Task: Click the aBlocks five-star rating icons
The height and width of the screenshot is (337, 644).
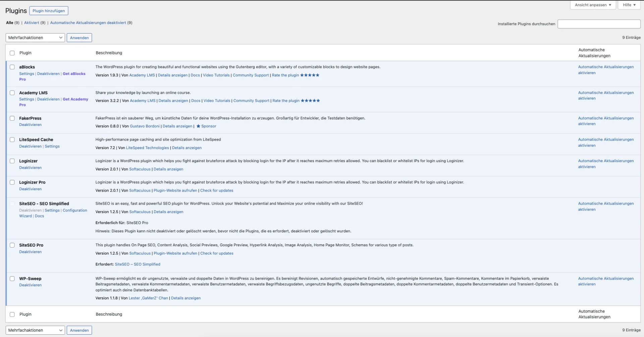Action: click(310, 75)
